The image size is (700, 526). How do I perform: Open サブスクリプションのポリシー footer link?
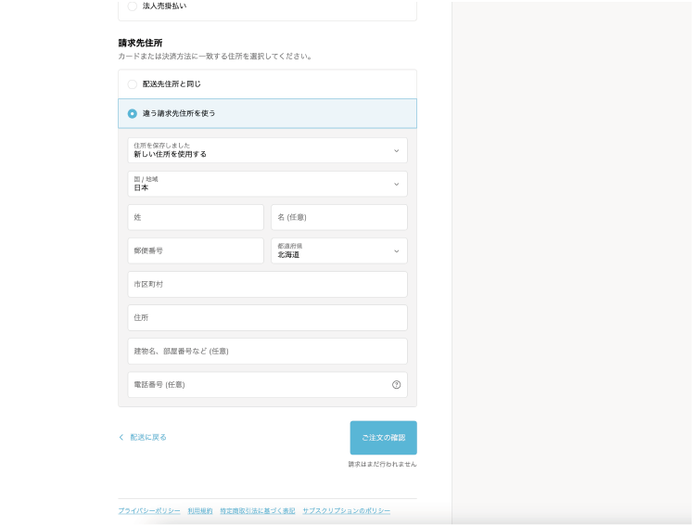[x=346, y=511]
